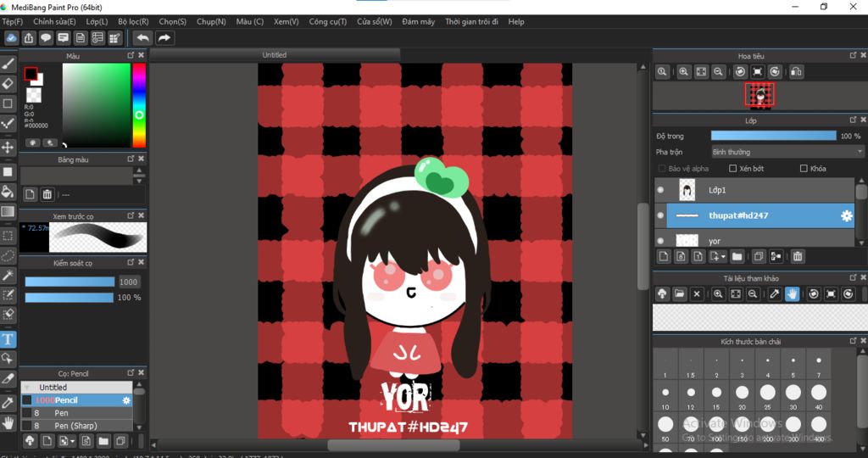Open the Help menu
Screen dimensions: 868x458
pos(516,21)
